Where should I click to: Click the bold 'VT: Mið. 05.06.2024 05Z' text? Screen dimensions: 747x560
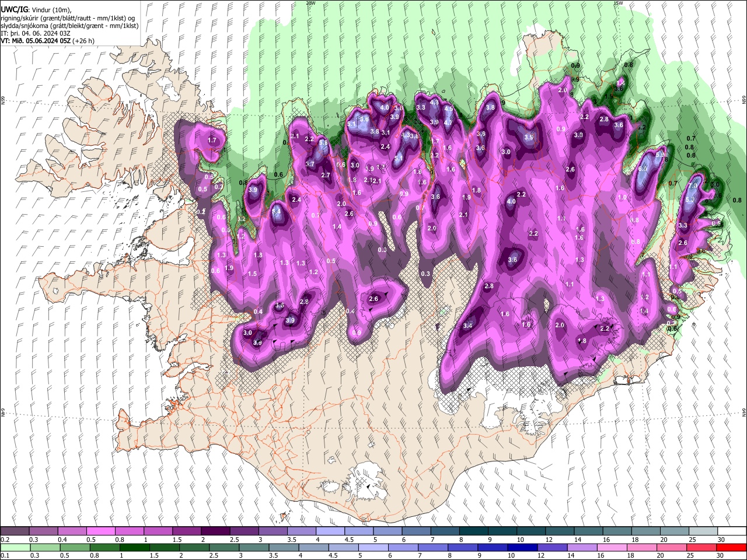click(36, 41)
